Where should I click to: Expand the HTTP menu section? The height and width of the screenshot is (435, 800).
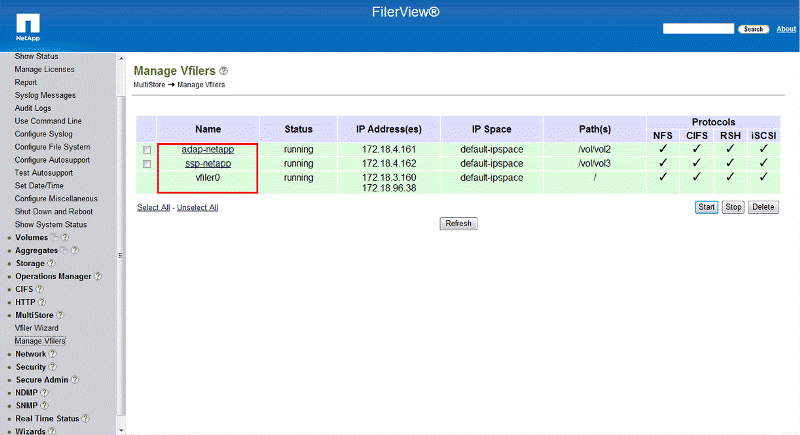25,302
